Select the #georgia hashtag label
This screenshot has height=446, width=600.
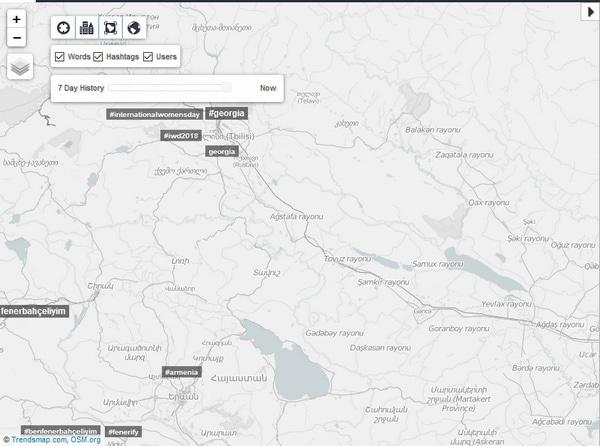pyautogui.click(x=226, y=114)
